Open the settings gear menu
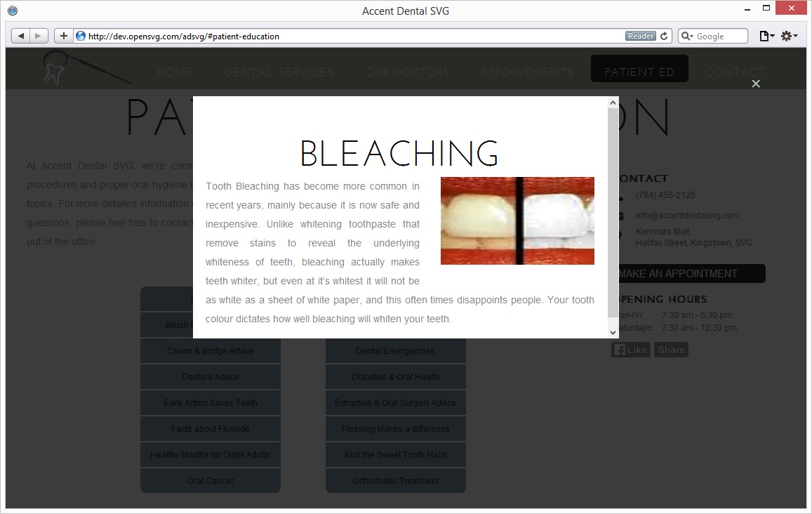 point(790,36)
